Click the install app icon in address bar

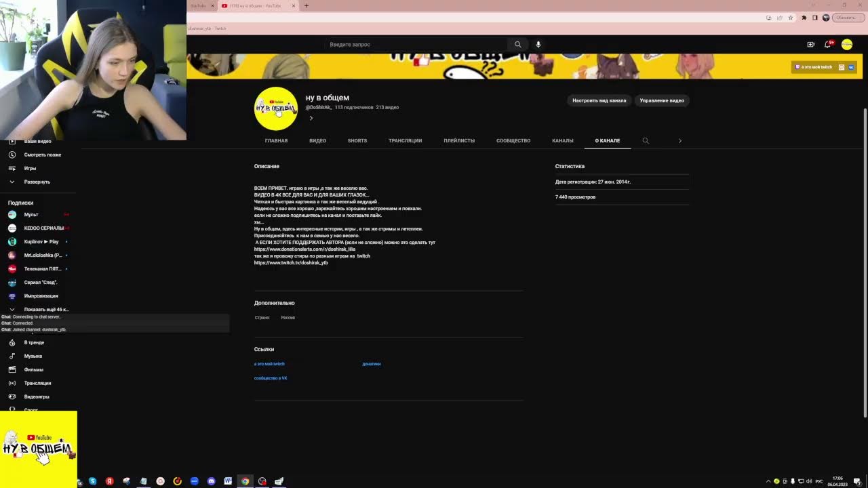[769, 18]
